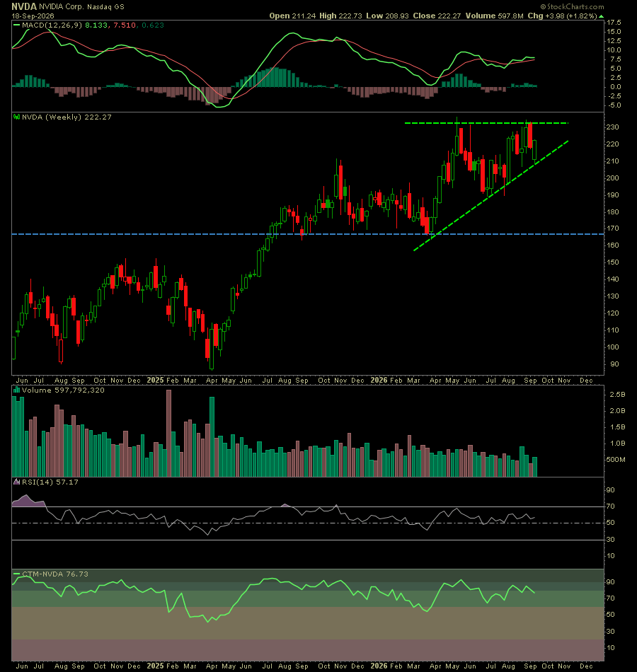Click the CTM-NVDA 76.73 label
637x672 pixels.
pyautogui.click(x=55, y=574)
